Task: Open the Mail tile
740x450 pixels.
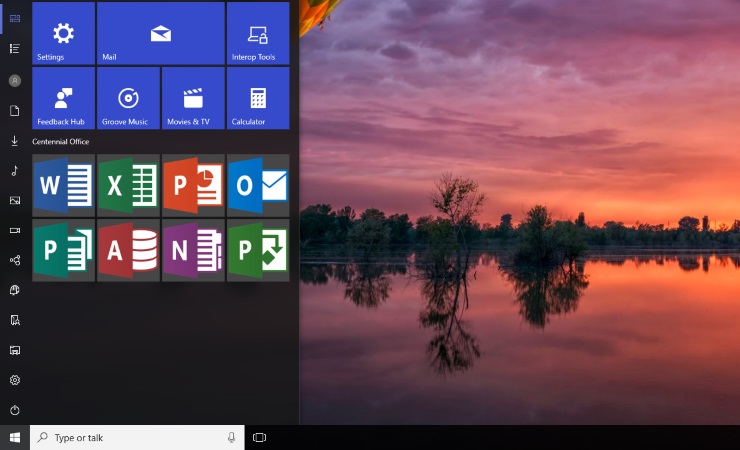Action: [160, 33]
